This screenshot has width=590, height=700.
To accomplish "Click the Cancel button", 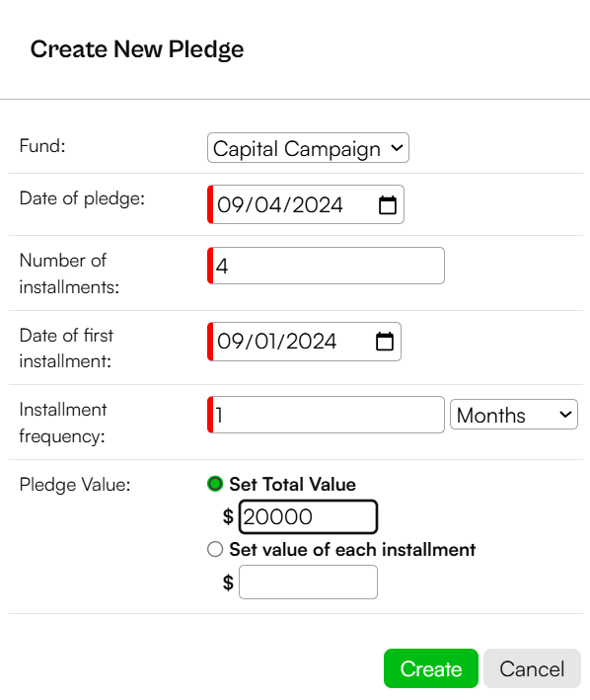I will click(x=532, y=668).
